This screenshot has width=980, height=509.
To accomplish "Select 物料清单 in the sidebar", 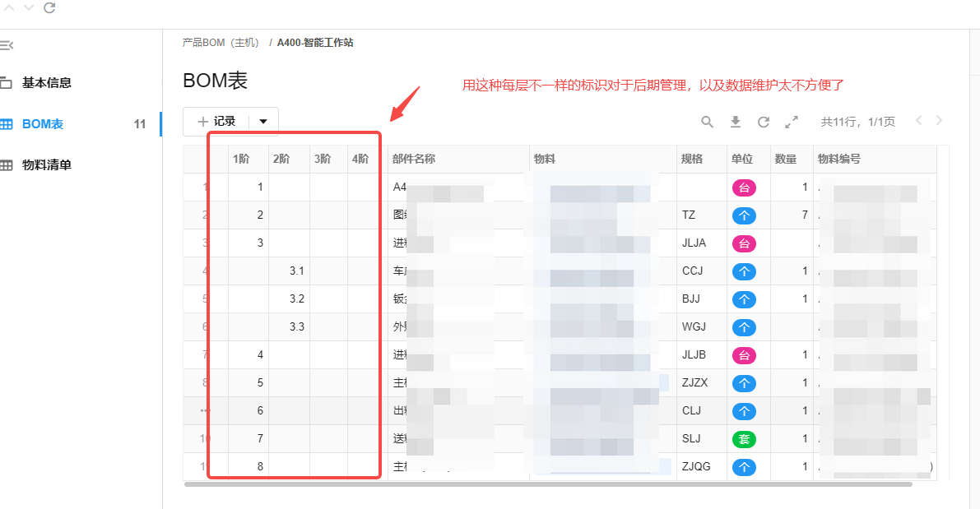I will point(46,164).
